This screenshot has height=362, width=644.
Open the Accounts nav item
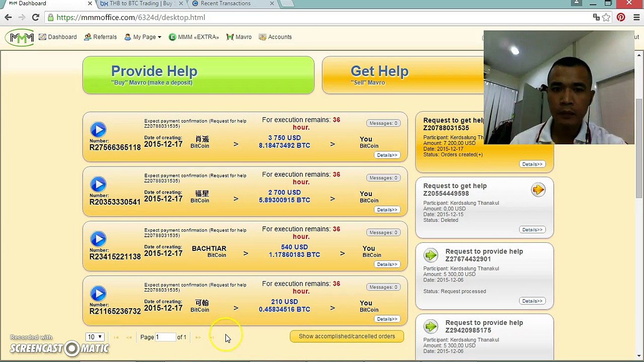275,37
